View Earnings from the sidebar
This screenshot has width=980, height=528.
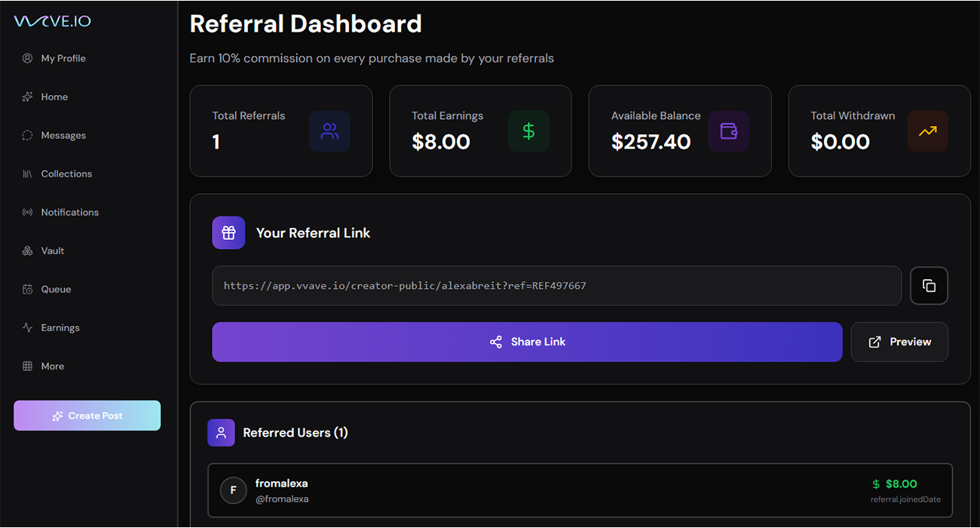[x=60, y=327]
